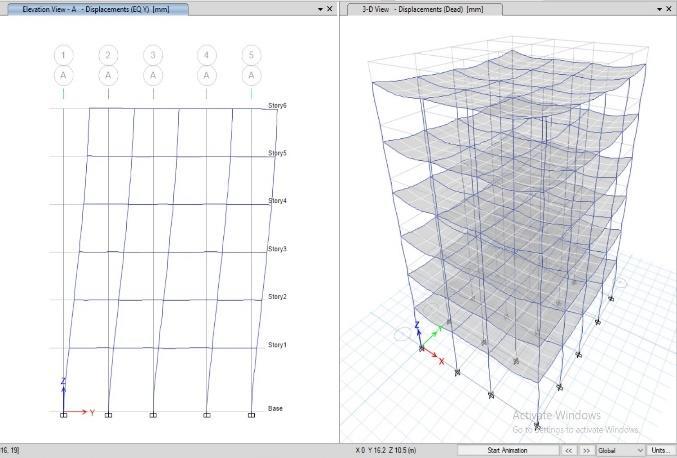This screenshot has width=677, height=458.
Task: Click the Base level label
Action: click(275, 408)
